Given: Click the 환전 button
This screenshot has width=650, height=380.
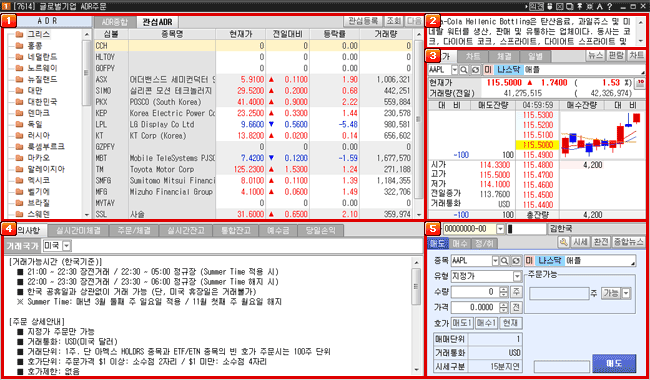Looking at the screenshot, I should [601, 242].
